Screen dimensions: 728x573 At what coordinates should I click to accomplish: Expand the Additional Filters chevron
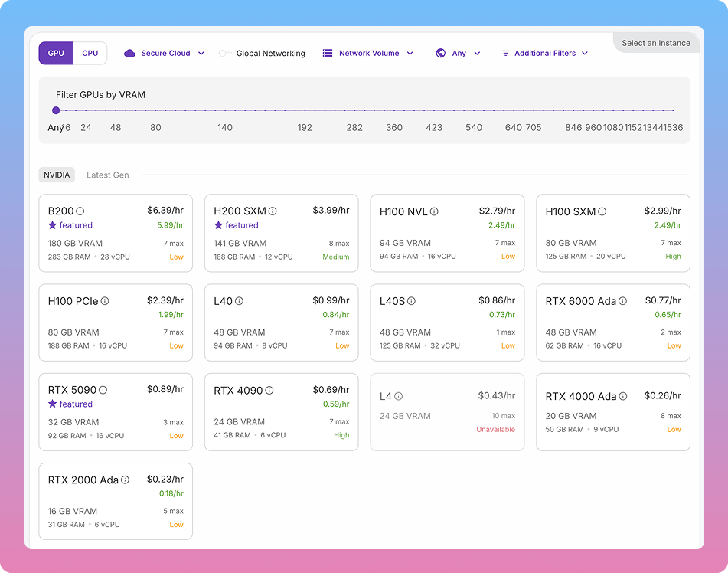(585, 54)
